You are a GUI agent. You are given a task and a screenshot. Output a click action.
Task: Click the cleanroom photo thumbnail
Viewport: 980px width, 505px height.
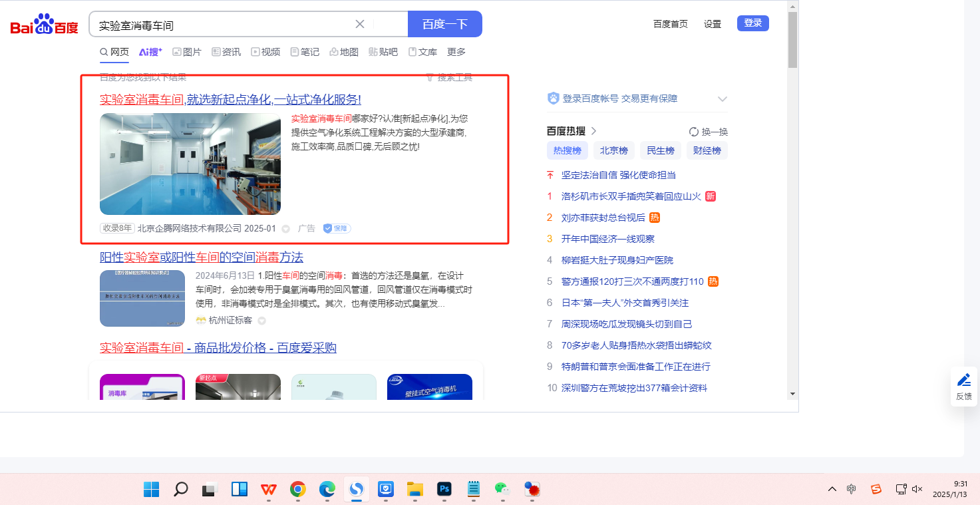190,164
